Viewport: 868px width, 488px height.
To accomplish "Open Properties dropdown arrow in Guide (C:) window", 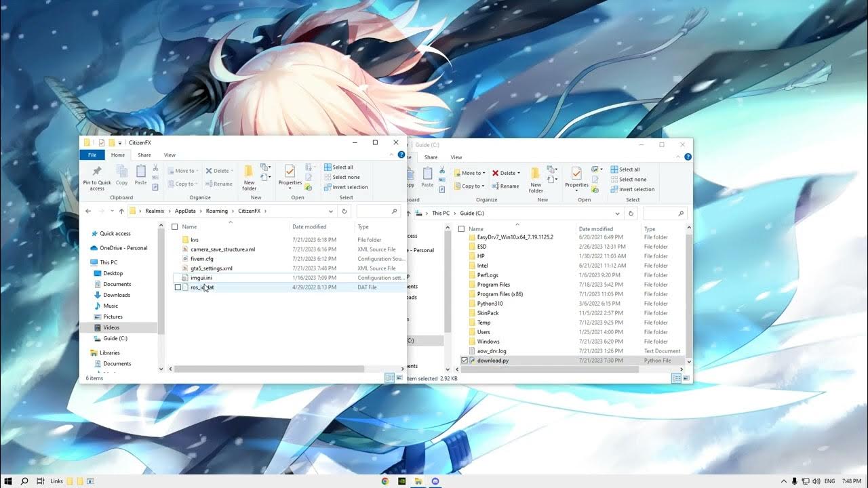I will coord(577,190).
